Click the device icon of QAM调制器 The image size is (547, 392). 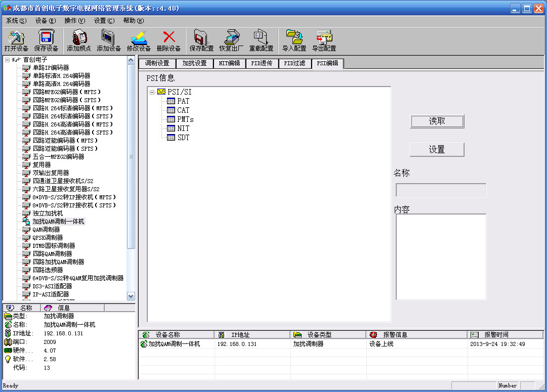(x=26, y=230)
